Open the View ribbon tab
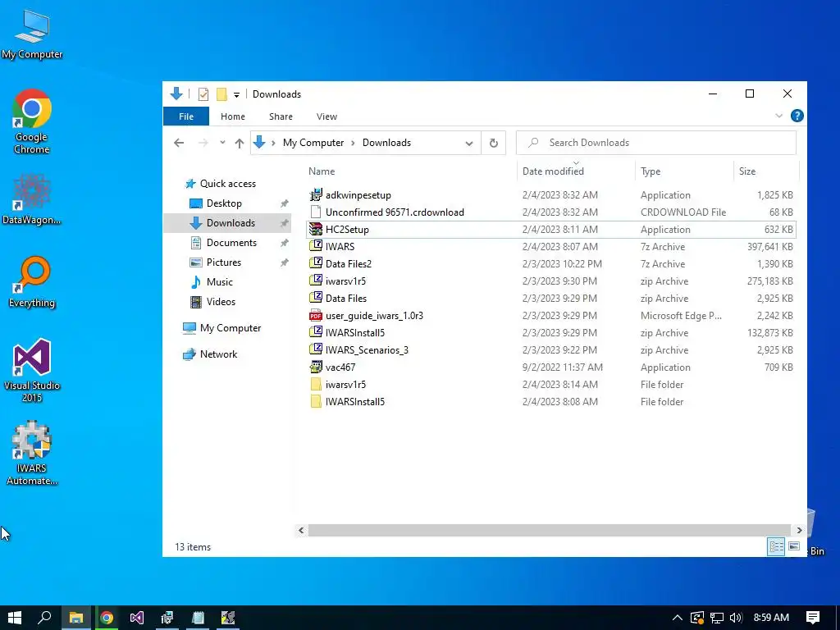 tap(326, 116)
